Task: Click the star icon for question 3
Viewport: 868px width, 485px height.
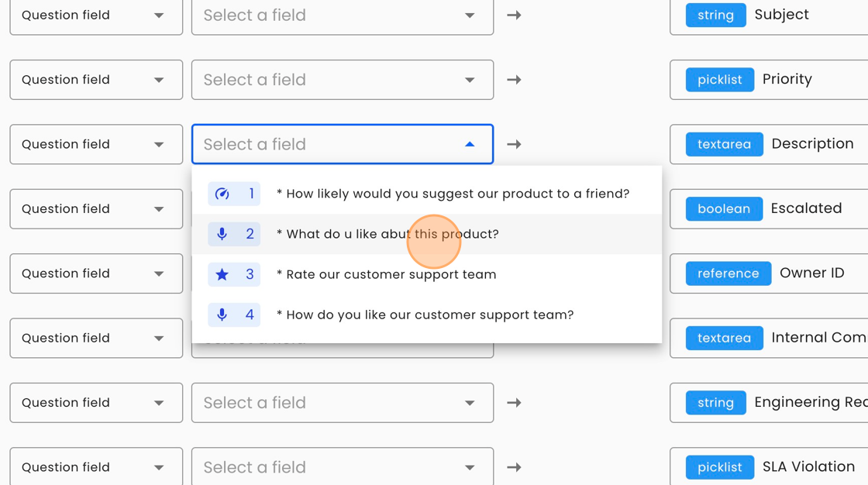Action: point(222,274)
